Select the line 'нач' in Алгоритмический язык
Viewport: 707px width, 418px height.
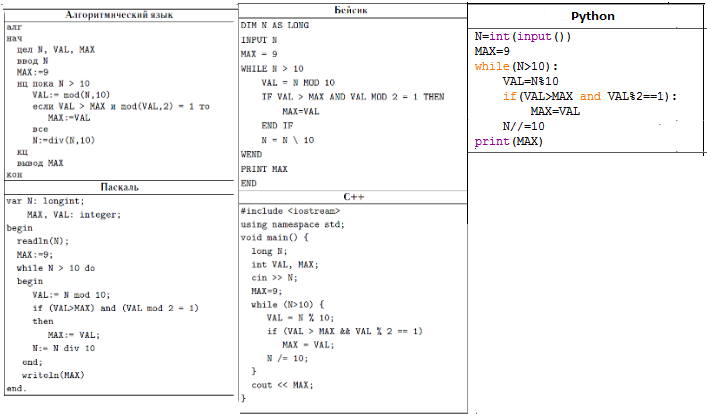(x=14, y=38)
